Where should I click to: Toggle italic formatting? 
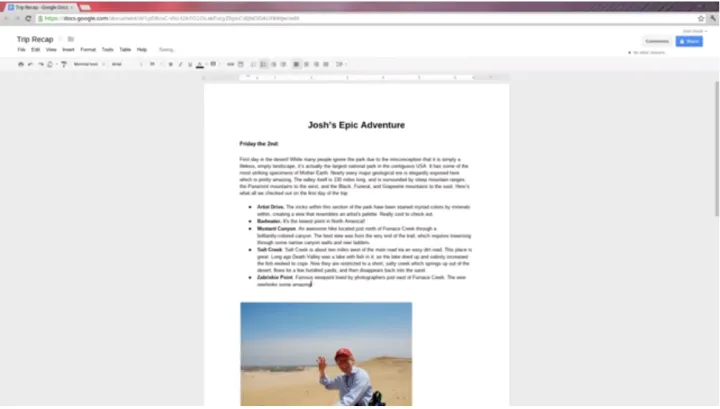point(180,64)
